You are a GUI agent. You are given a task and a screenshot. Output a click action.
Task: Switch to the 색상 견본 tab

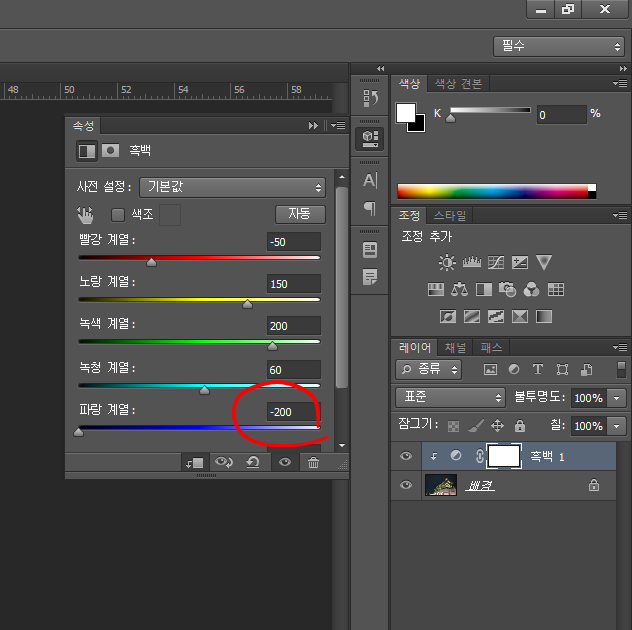point(458,84)
